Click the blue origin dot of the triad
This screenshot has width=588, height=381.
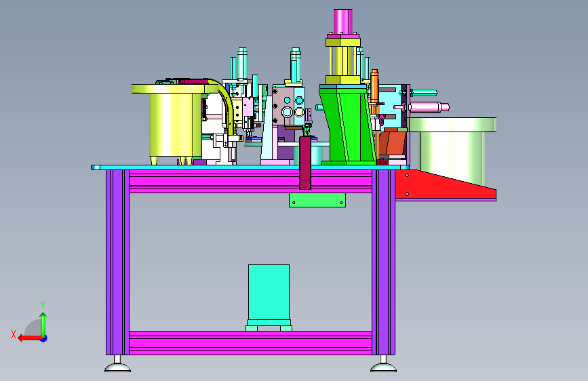point(44,338)
